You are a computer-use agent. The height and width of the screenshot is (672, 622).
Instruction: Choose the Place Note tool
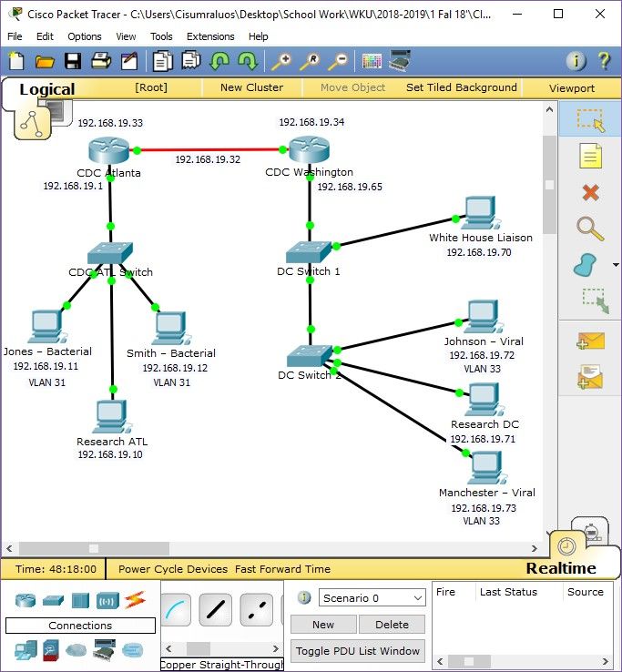point(591,156)
